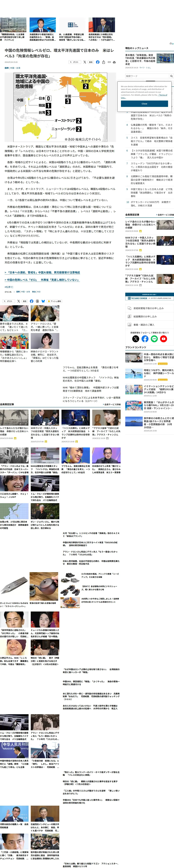Open 政治 genre tag below article
The height and width of the screenshot is (868, 174).
[34, 292]
